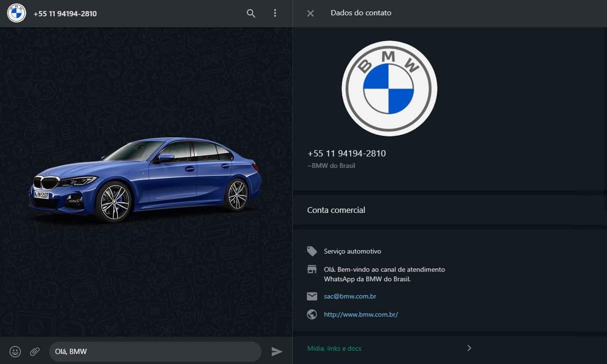607x364 pixels.
Task: Expand media section with the chevron arrow
Action: click(469, 348)
